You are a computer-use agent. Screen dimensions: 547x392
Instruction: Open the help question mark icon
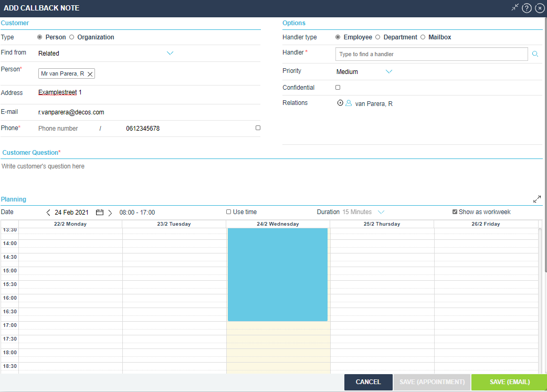[x=527, y=8]
